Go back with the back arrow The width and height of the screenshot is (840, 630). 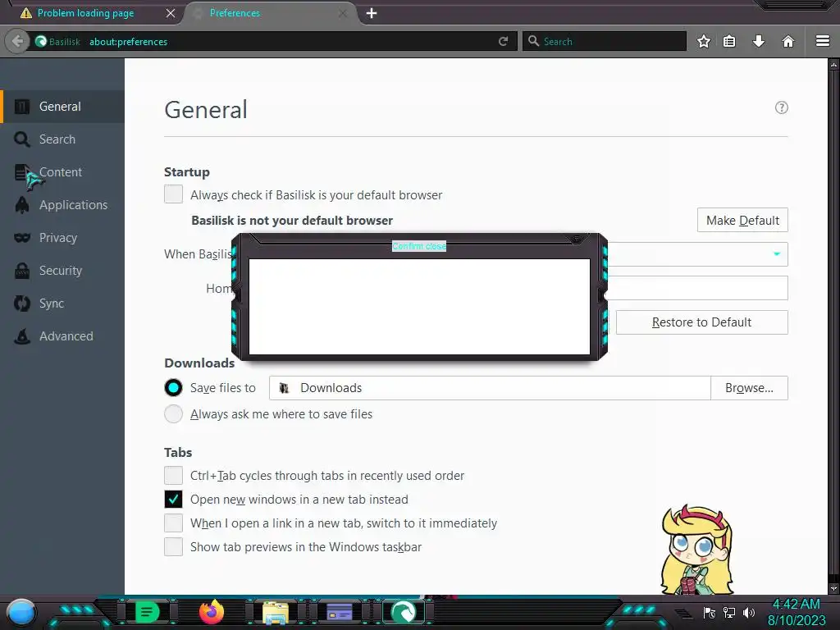click(x=17, y=41)
